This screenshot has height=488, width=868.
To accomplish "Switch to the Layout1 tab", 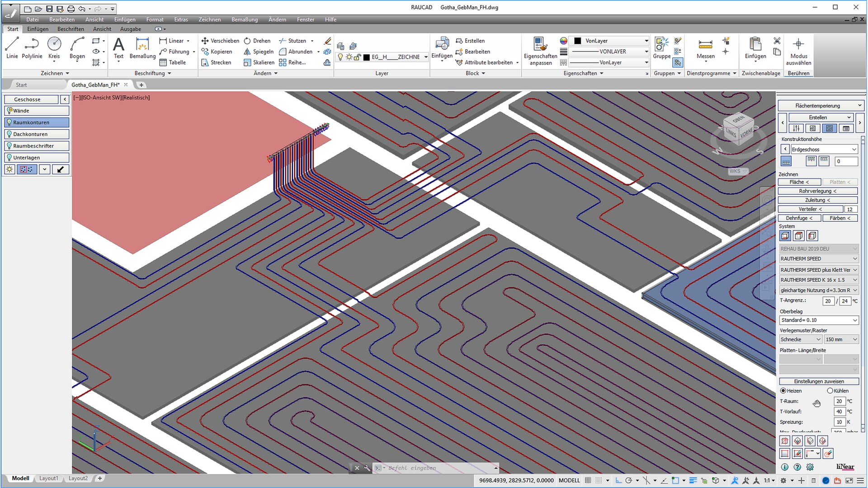I will tap(48, 479).
